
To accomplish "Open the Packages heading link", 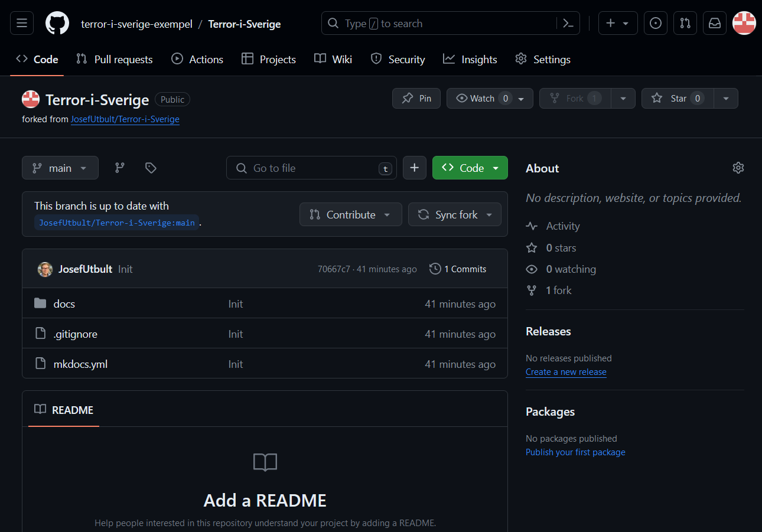I will point(550,412).
